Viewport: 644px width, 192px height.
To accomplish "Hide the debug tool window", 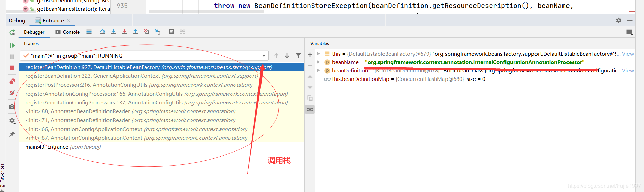I will click(x=630, y=20).
